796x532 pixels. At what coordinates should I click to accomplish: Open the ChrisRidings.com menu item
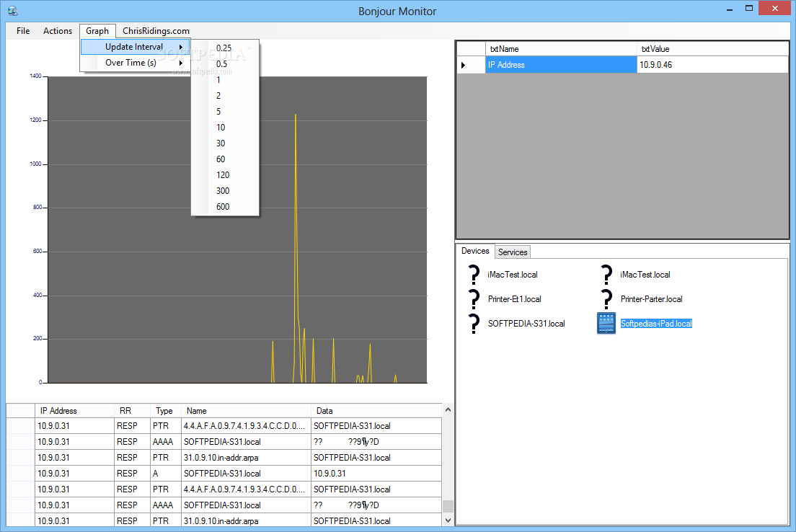point(156,31)
